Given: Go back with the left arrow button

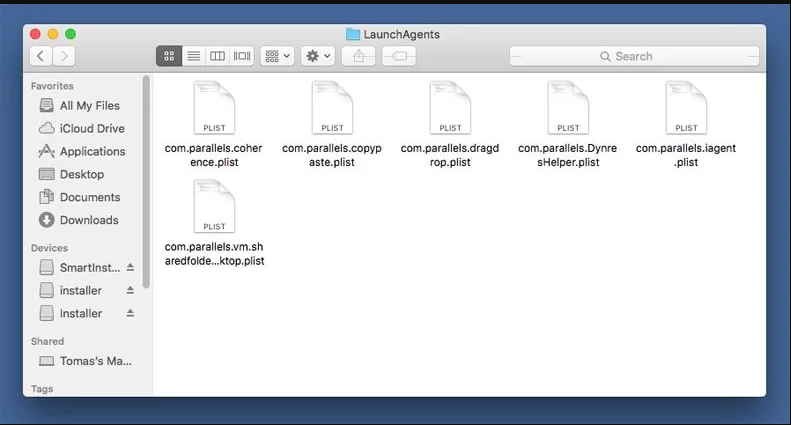Looking at the screenshot, I should click(41, 56).
